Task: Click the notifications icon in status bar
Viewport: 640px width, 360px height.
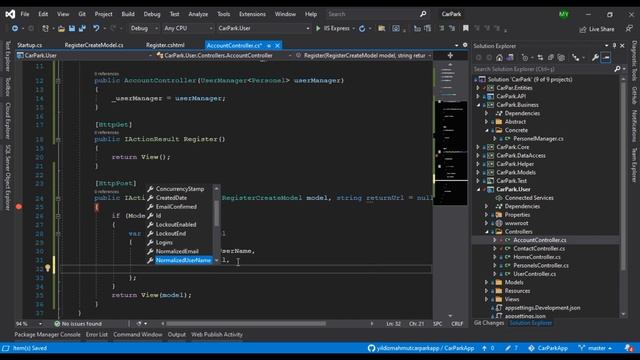Action: pyautogui.click(x=629, y=348)
